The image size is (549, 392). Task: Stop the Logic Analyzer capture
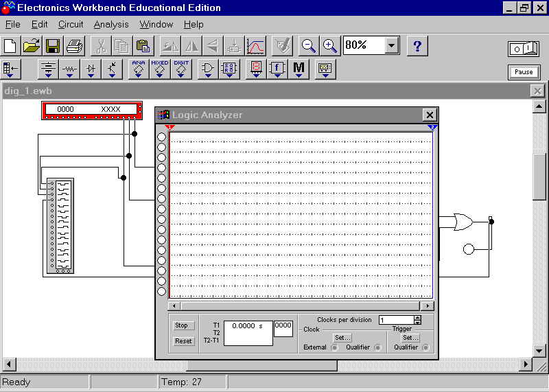pos(183,325)
